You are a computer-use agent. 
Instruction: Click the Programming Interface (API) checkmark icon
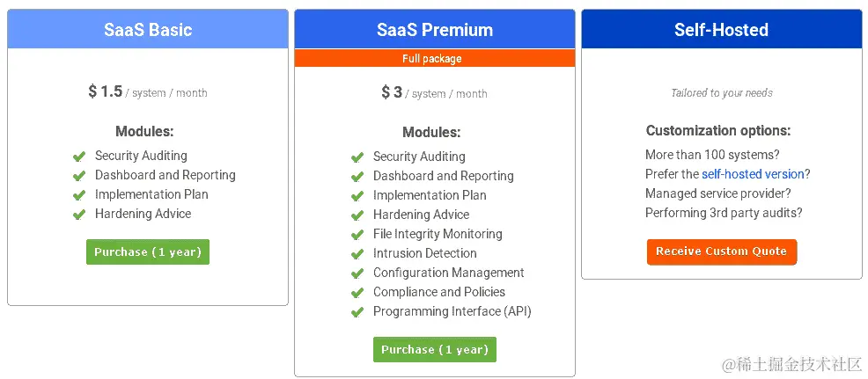coord(357,312)
